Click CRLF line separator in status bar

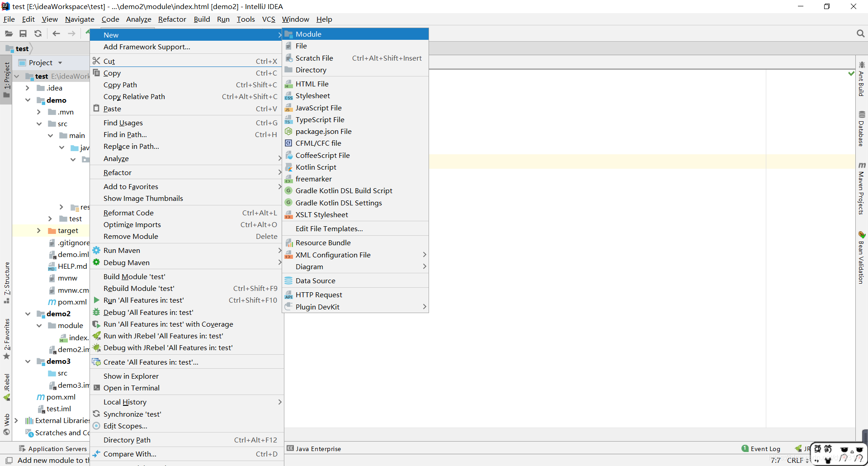795,460
